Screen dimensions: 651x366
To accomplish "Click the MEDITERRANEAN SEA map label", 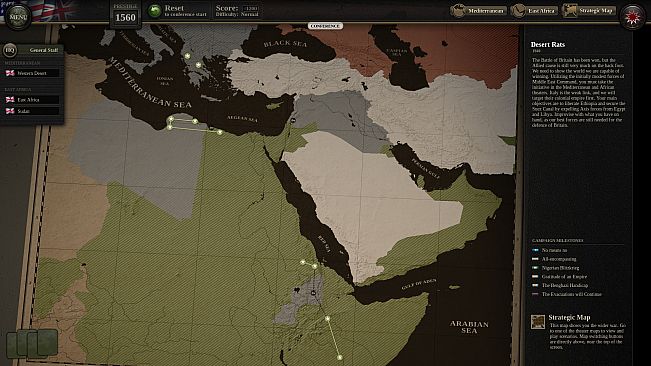I will pos(150,83).
